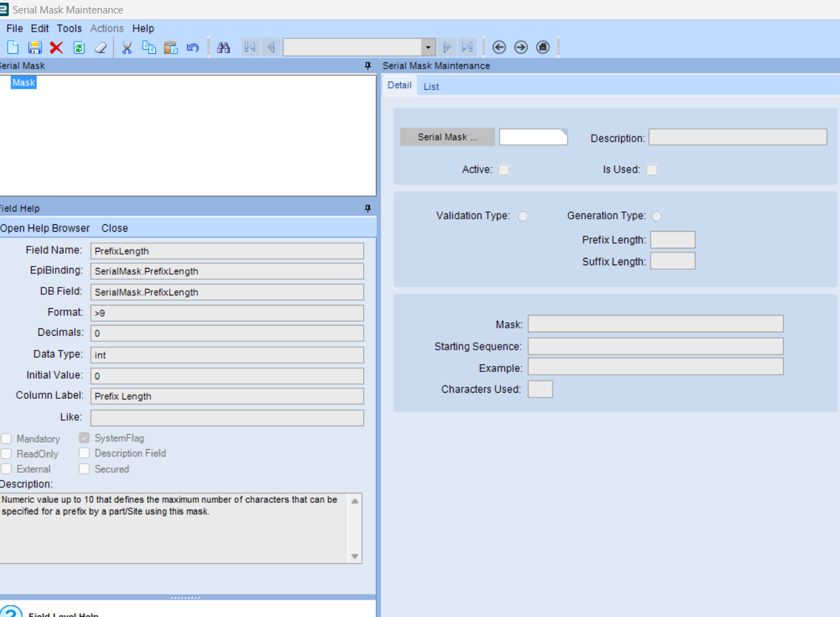Click the Save icon on the toolbar
Viewport: 840px width, 617px height.
pyautogui.click(x=34, y=47)
